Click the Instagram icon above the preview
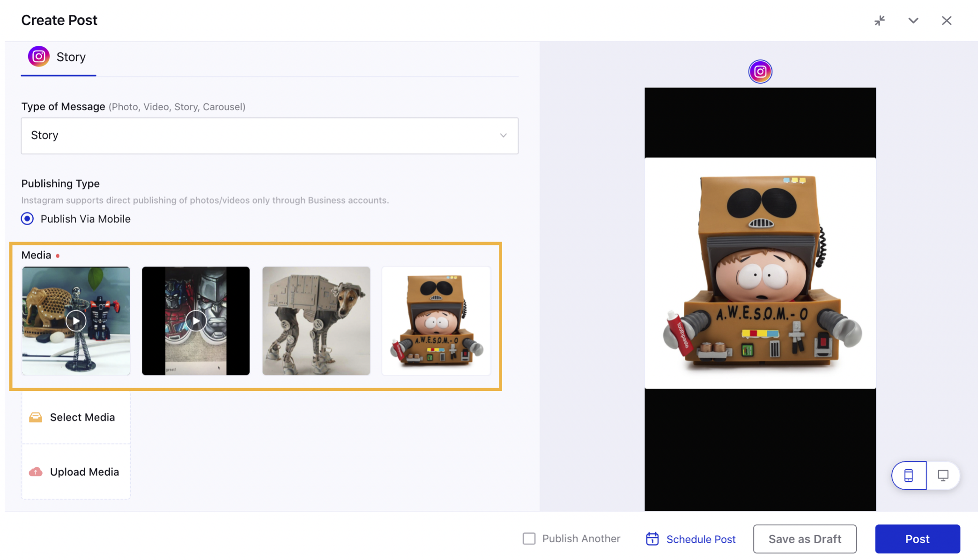The image size is (978, 560). 760,72
